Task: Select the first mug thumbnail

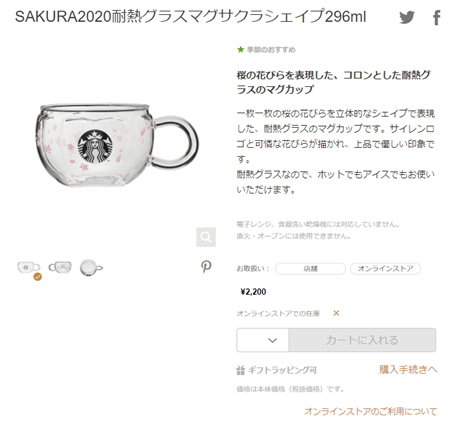Action: pos(28,267)
